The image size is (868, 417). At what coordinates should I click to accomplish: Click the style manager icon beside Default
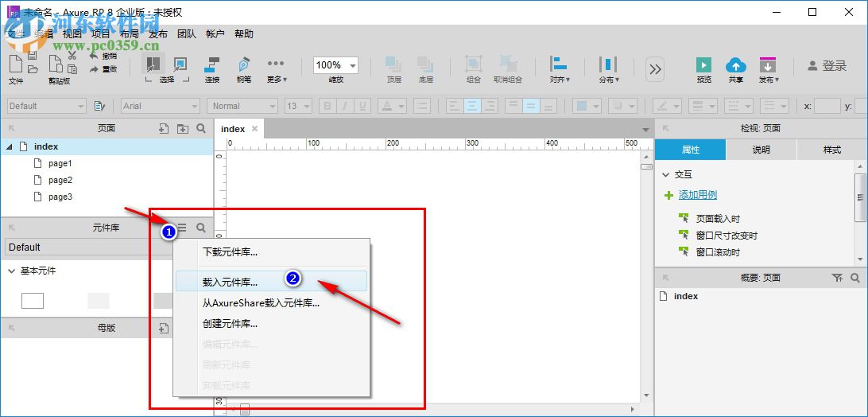pyautogui.click(x=99, y=106)
